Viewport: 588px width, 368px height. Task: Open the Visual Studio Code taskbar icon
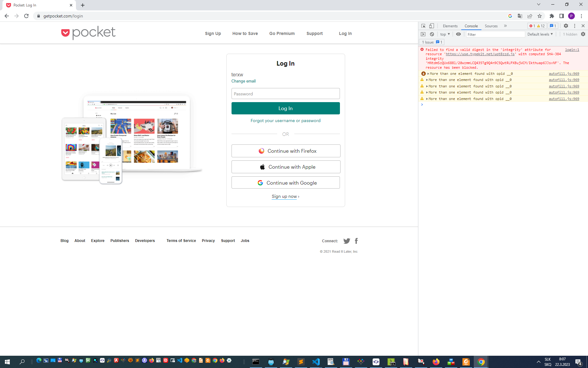pyautogui.click(x=316, y=362)
